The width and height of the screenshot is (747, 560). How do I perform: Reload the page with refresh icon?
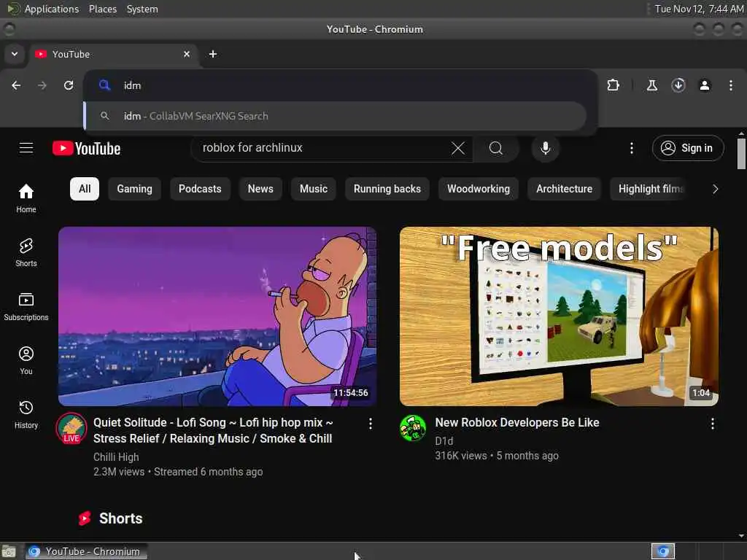[x=69, y=85]
